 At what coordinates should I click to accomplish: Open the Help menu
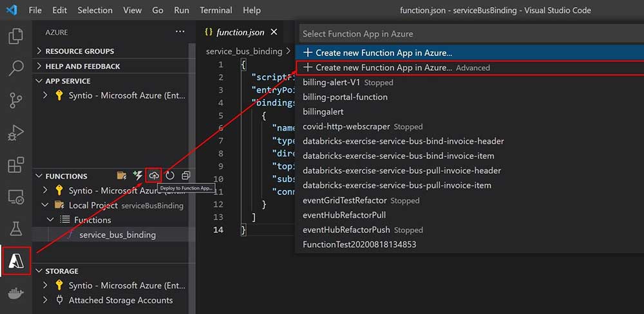tap(252, 10)
